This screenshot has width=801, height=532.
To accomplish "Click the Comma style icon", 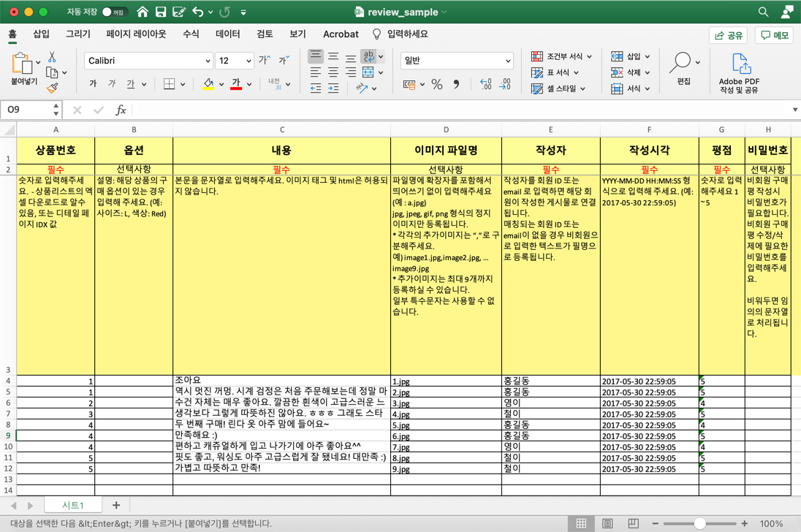I will point(456,84).
